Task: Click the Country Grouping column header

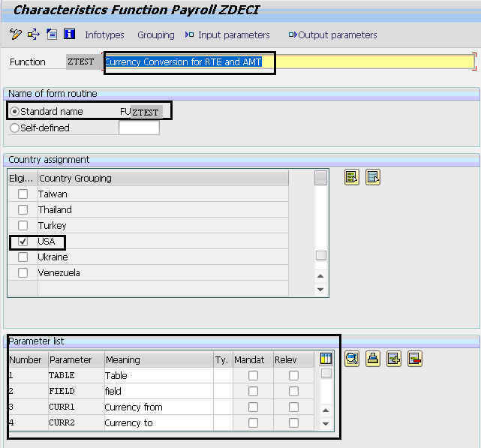Action: [x=163, y=179]
